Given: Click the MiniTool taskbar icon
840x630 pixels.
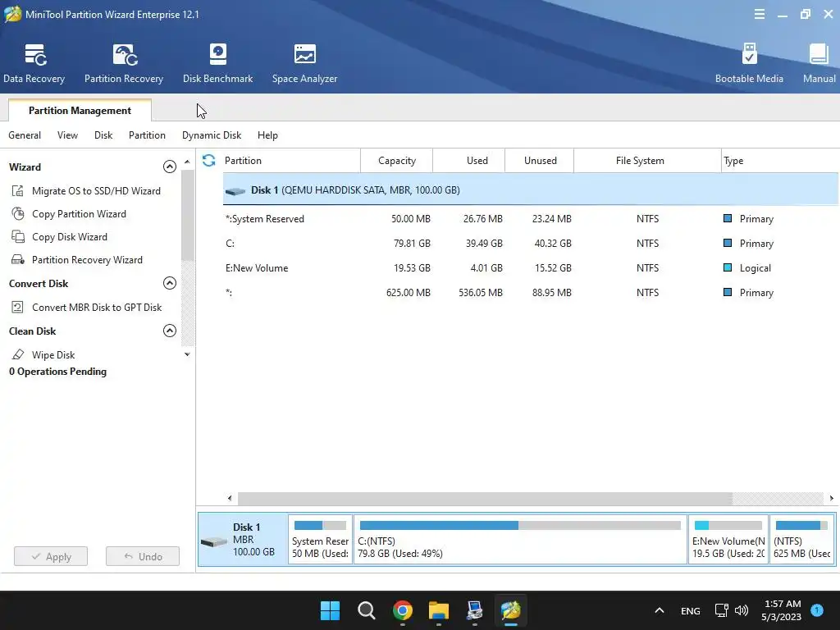Looking at the screenshot, I should (x=510, y=610).
